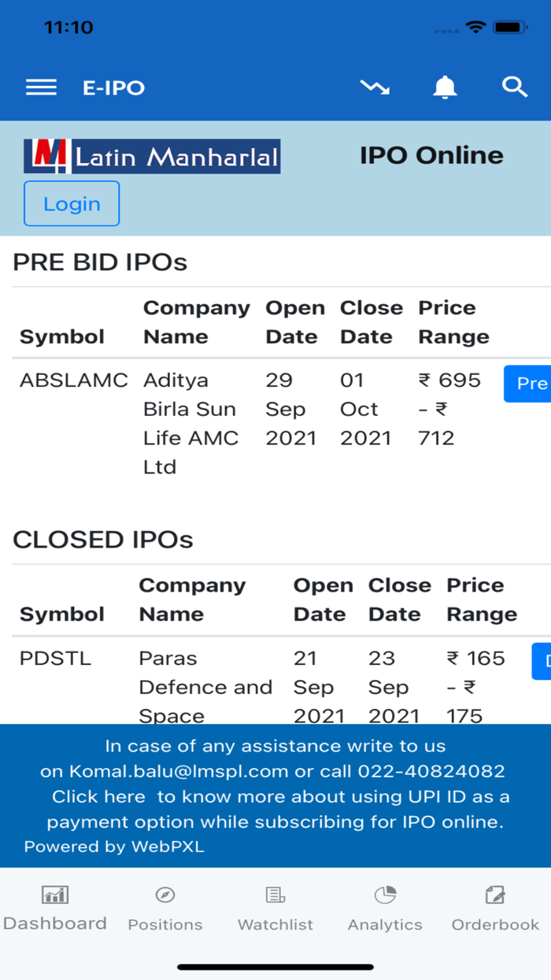The height and width of the screenshot is (980, 551).
Task: Go to the Watchlist tab
Action: (275, 908)
